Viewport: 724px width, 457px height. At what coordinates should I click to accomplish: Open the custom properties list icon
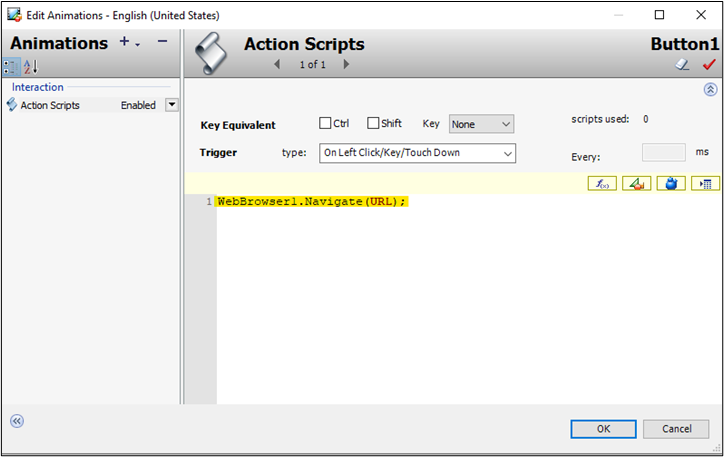tap(706, 184)
